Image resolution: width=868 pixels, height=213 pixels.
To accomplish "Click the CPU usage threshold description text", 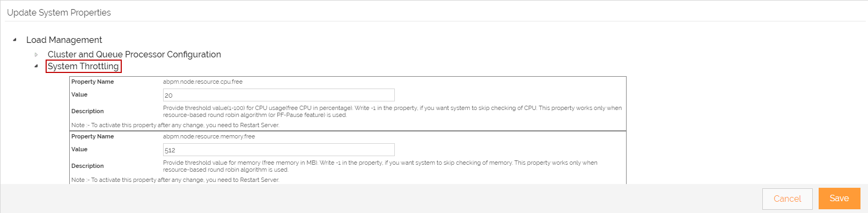I will click(x=392, y=111).
